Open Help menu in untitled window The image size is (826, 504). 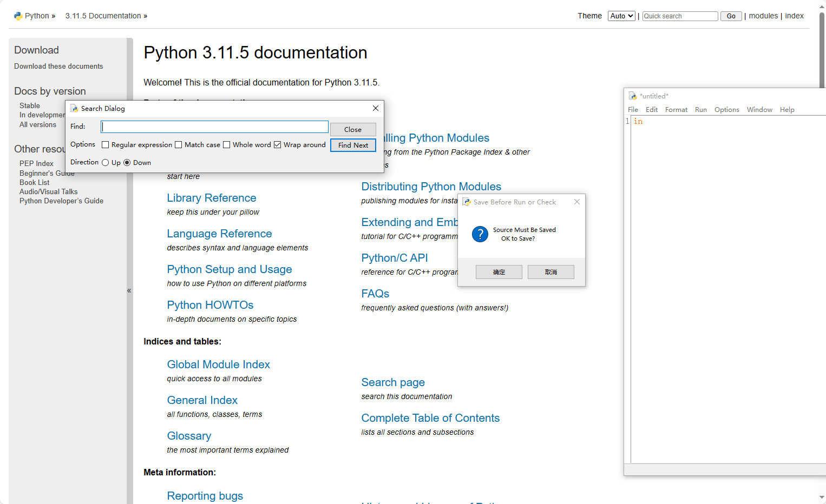click(787, 110)
